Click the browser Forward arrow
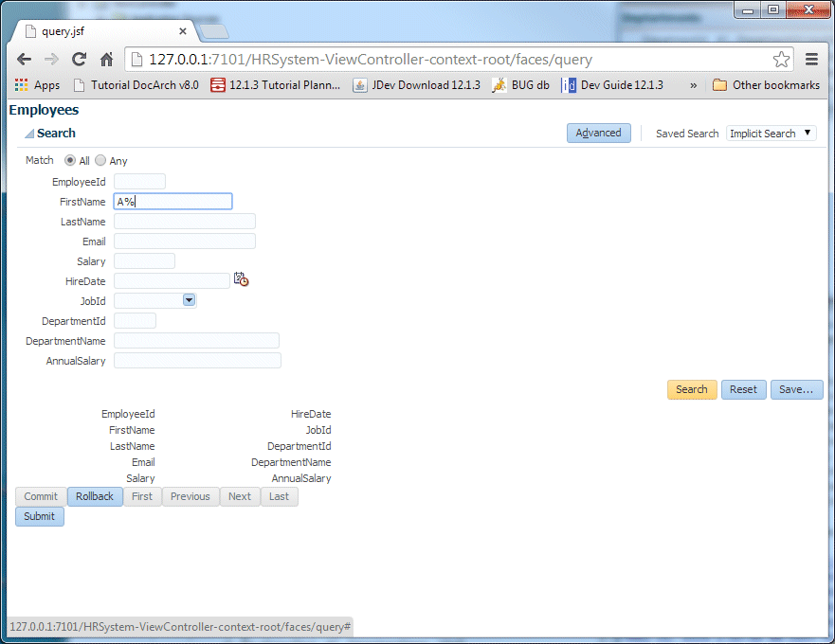This screenshot has height=644, width=835. click(52, 59)
